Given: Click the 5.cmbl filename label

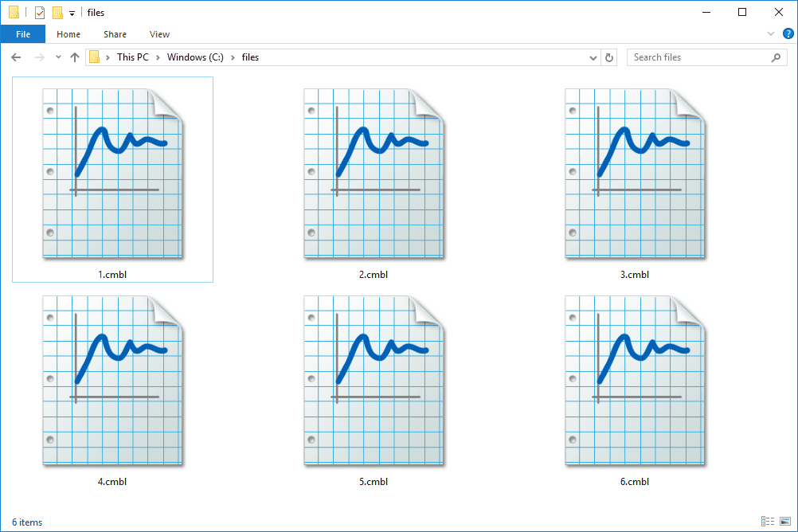Looking at the screenshot, I should point(374,482).
